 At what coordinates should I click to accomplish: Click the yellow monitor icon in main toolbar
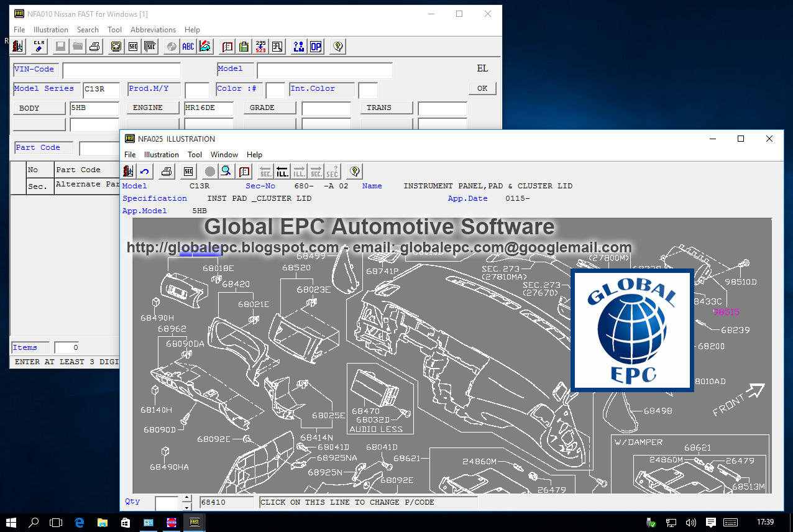[116, 46]
